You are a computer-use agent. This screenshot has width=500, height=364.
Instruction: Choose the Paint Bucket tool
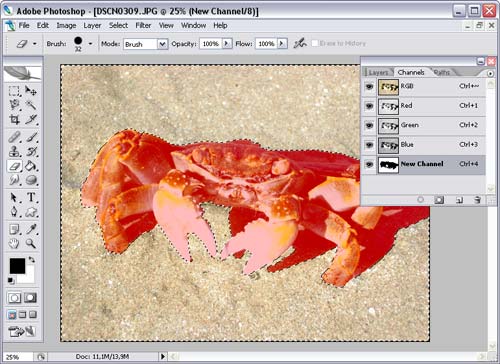pyautogui.click(x=31, y=166)
